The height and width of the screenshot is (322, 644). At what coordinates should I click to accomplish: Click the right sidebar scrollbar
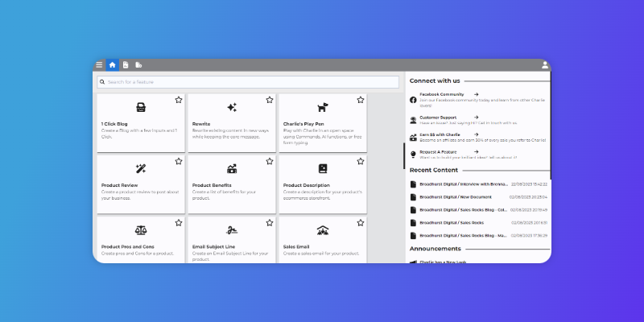pyautogui.click(x=551, y=126)
